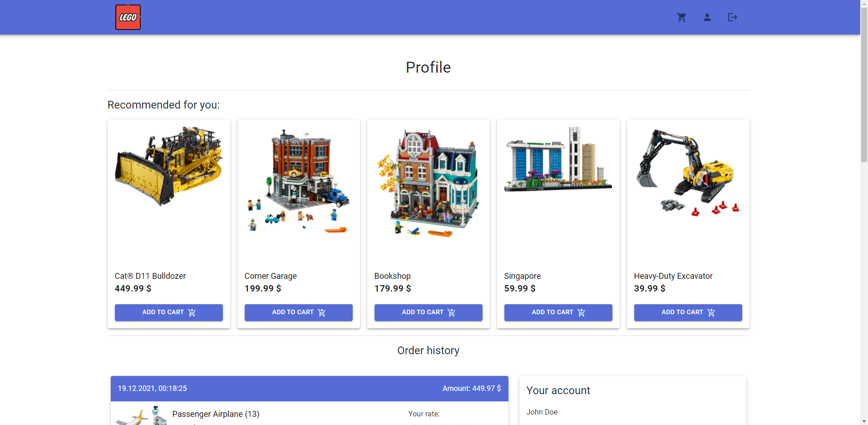This screenshot has height=425, width=868.
Task: Open the Singapore skyline product image
Action: [558, 159]
